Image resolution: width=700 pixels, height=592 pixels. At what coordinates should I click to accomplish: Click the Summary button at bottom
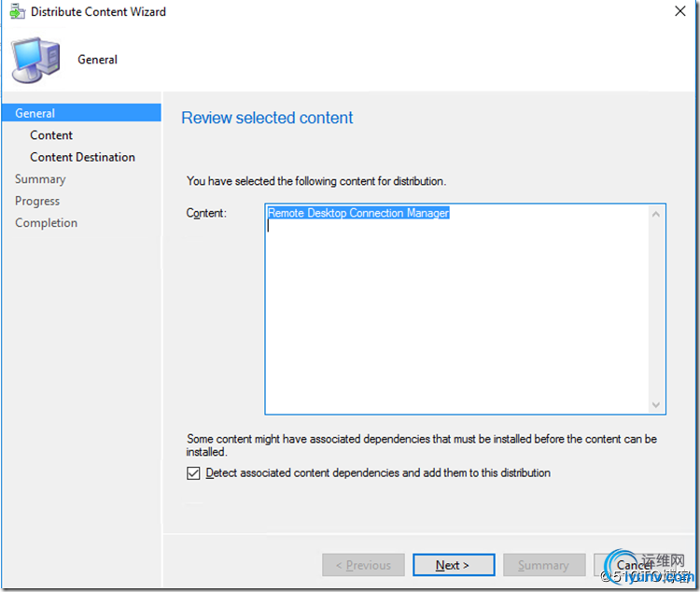coord(544,565)
